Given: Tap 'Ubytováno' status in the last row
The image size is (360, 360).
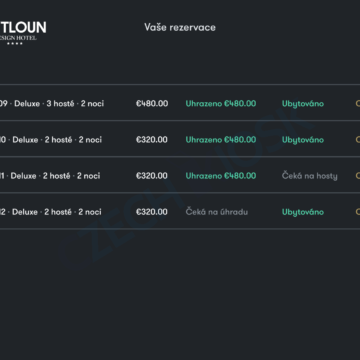Looking at the screenshot, I should tap(303, 212).
